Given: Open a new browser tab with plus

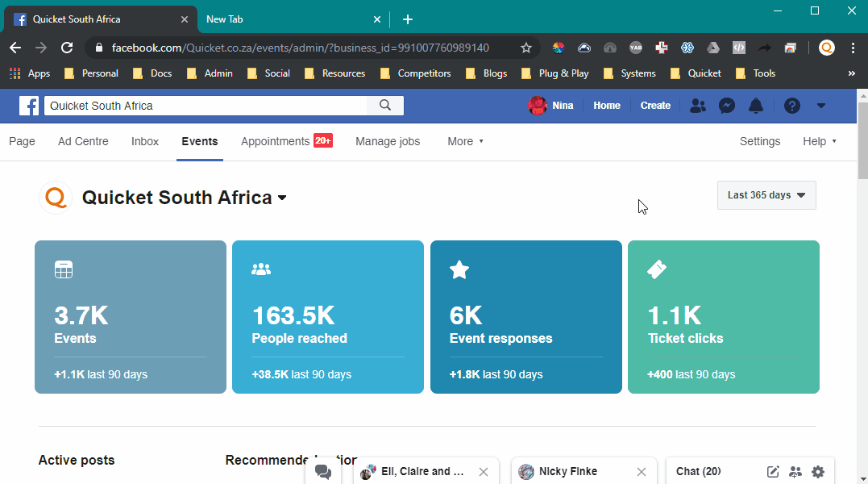Looking at the screenshot, I should pos(408,19).
